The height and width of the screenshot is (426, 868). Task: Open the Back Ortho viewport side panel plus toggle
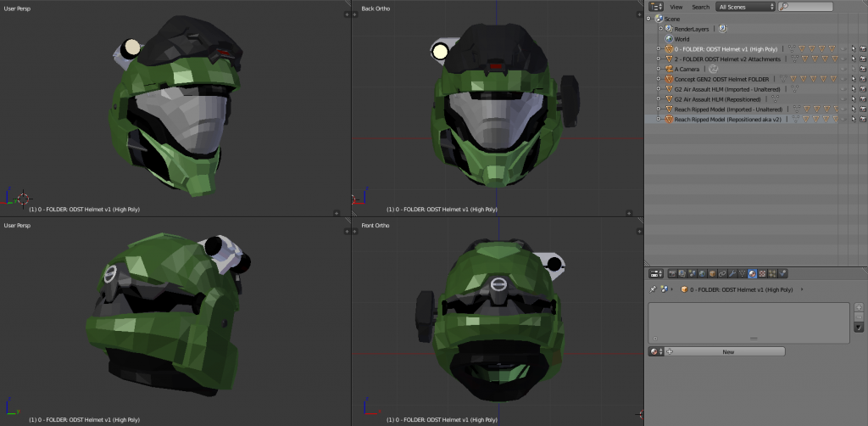[638, 14]
